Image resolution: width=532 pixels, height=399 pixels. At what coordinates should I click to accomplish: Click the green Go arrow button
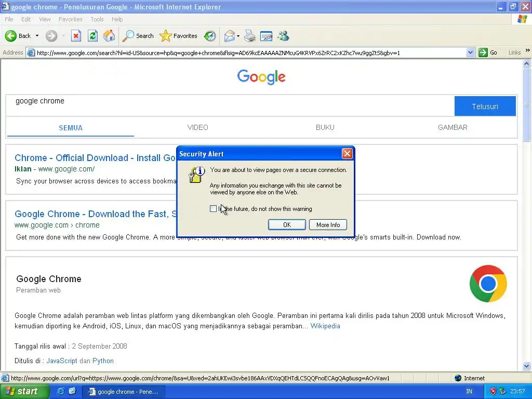(x=483, y=52)
